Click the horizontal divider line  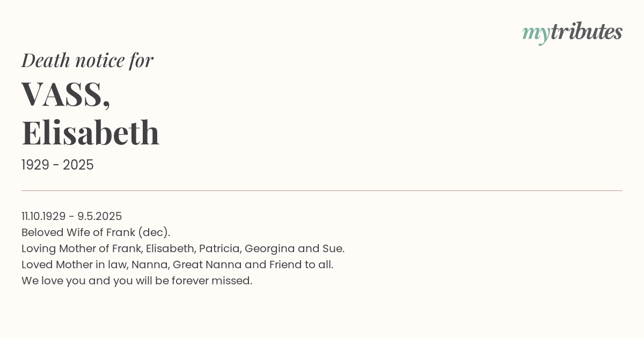[322, 190]
